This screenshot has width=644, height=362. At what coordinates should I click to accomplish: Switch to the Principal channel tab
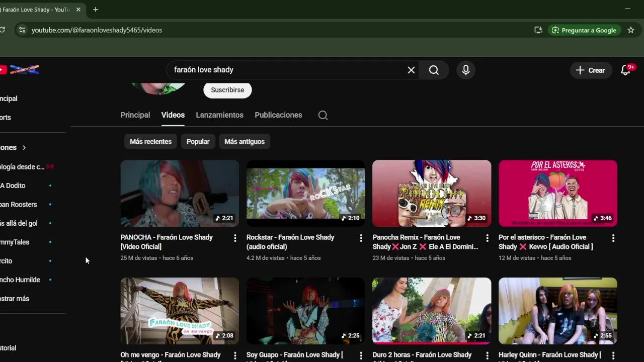point(135,115)
